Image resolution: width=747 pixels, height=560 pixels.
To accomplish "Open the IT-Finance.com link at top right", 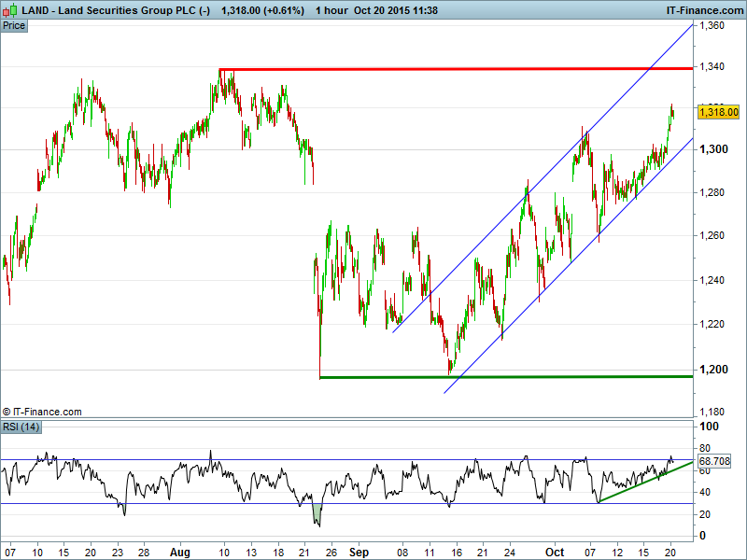I will (x=704, y=8).
